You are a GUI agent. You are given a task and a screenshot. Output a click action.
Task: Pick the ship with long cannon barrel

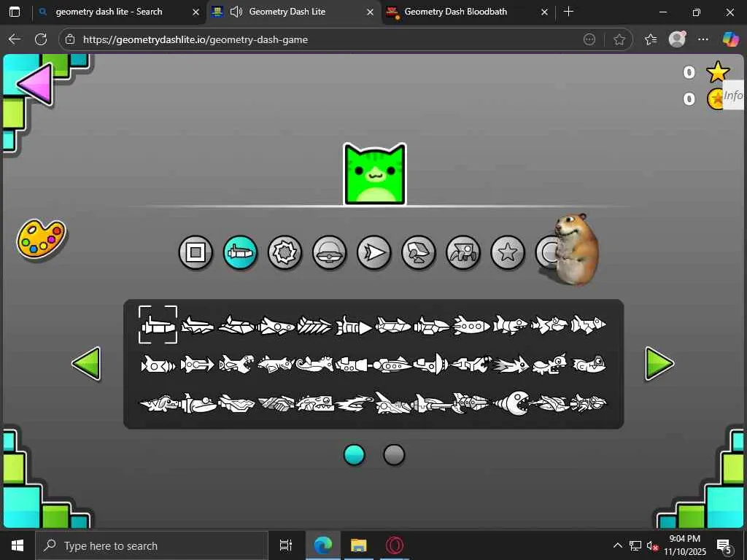(433, 404)
